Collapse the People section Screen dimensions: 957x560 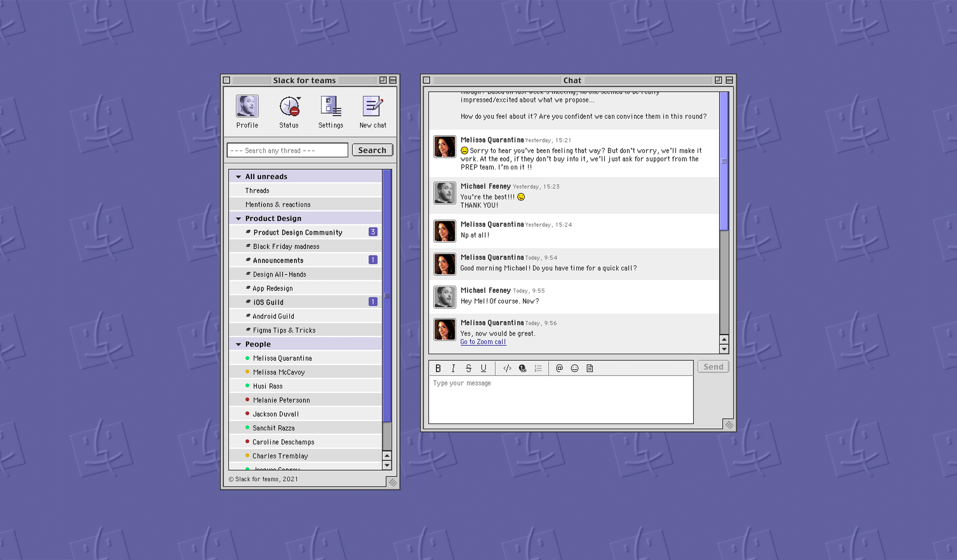click(x=239, y=344)
